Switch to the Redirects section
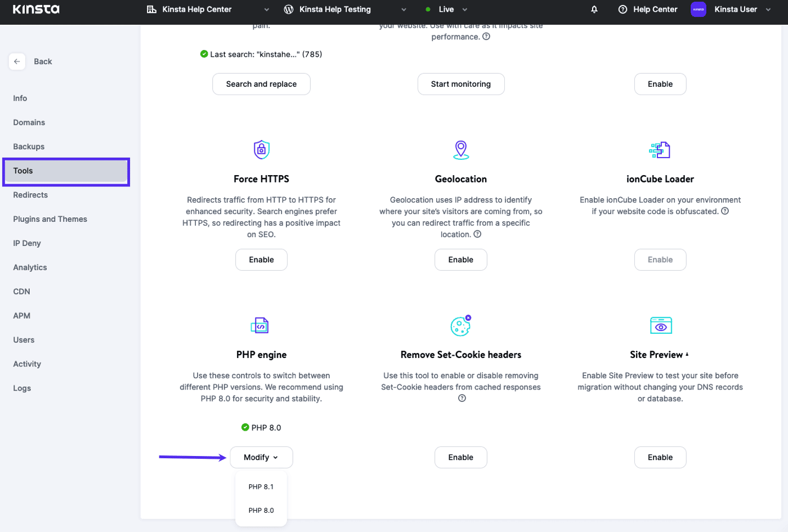788x532 pixels. point(29,194)
